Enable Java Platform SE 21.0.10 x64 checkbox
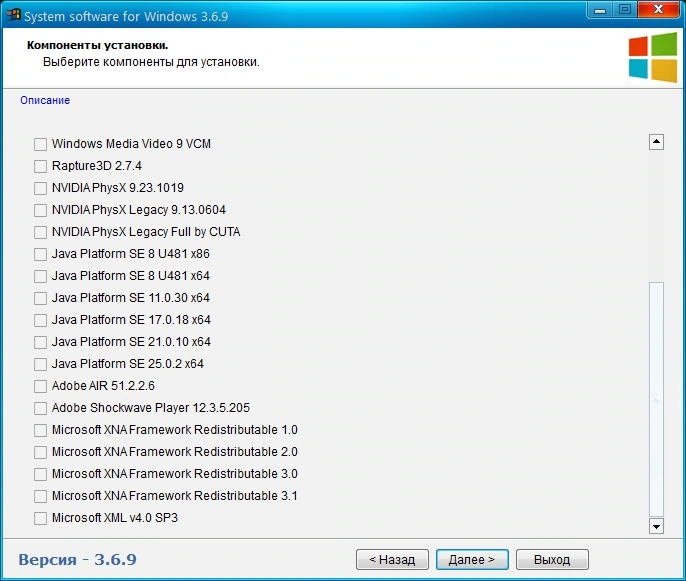686x581 pixels. 40,342
